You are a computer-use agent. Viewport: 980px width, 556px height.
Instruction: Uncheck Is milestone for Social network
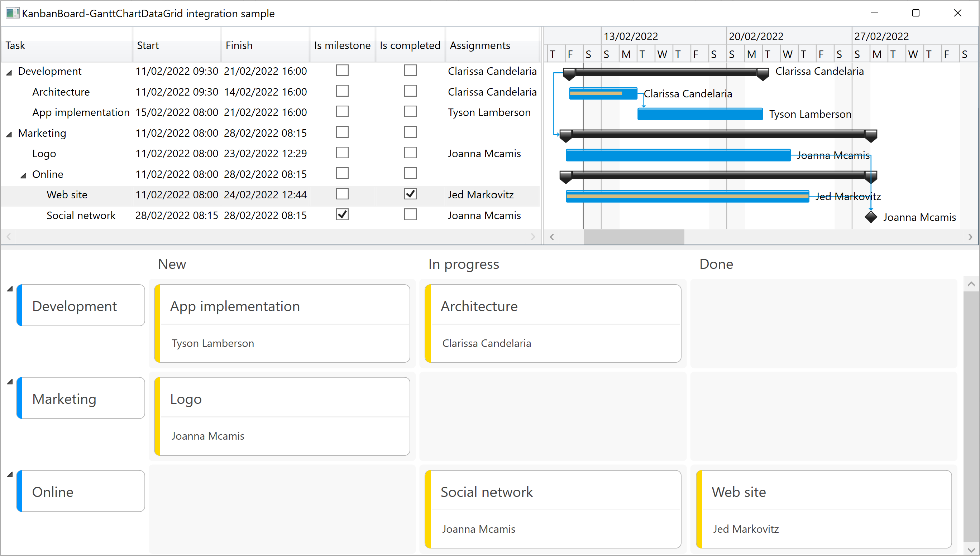click(x=342, y=214)
